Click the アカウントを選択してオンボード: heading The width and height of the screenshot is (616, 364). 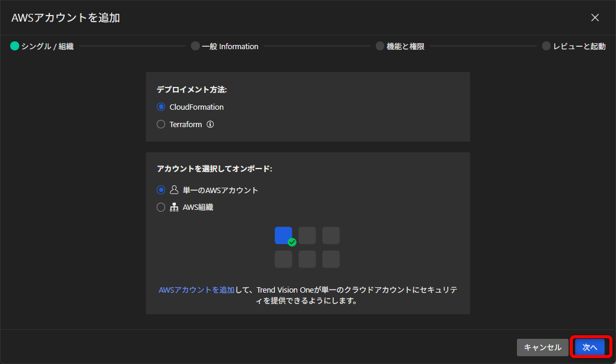coord(214,169)
